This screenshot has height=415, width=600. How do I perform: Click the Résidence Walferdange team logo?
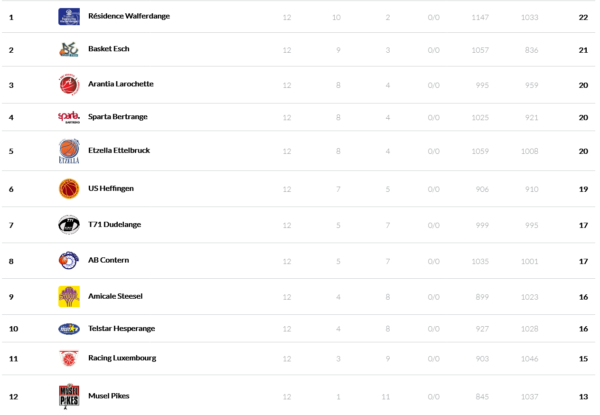tap(69, 17)
